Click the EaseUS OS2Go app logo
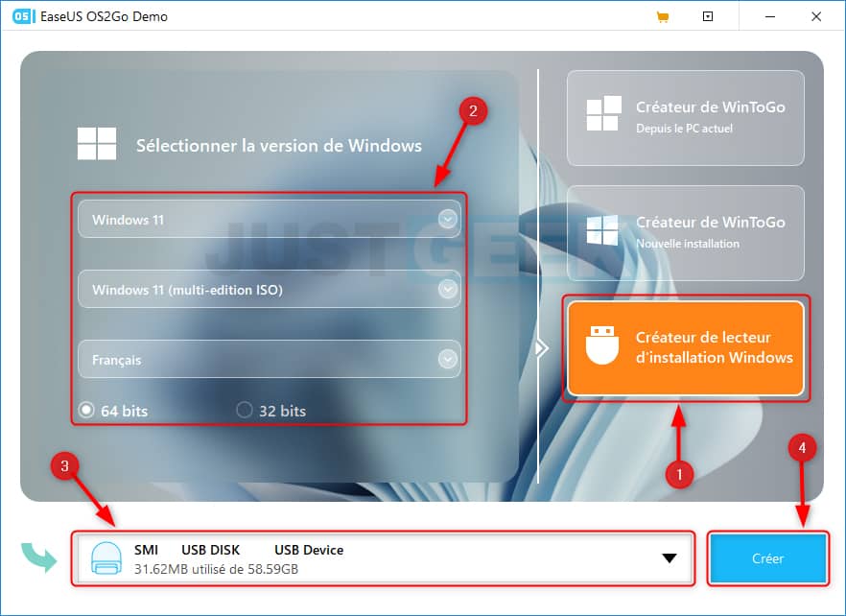 24,16
